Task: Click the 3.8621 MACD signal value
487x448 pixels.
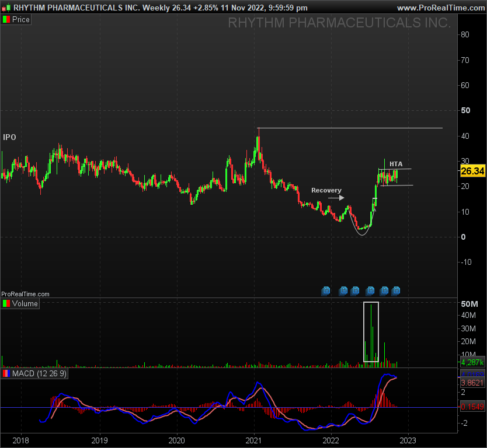Action: coord(472,383)
